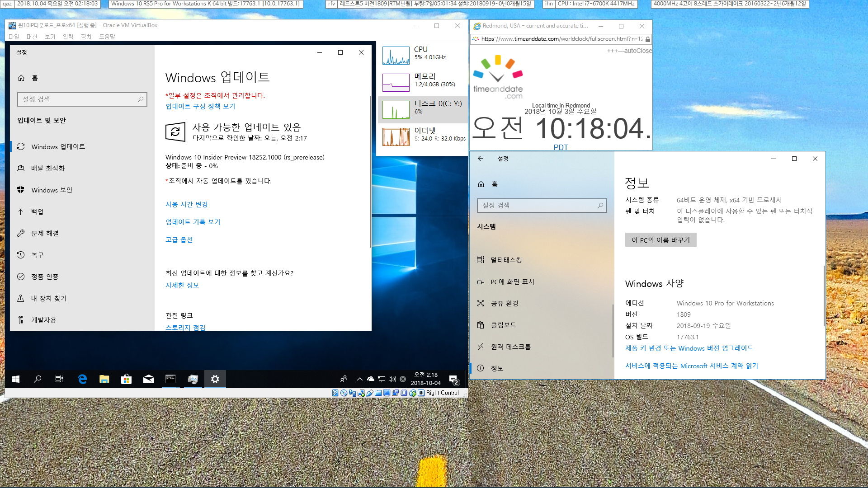Open the 도움말 menu in VirtualBox
Image resolution: width=868 pixels, height=488 pixels.
coord(107,37)
